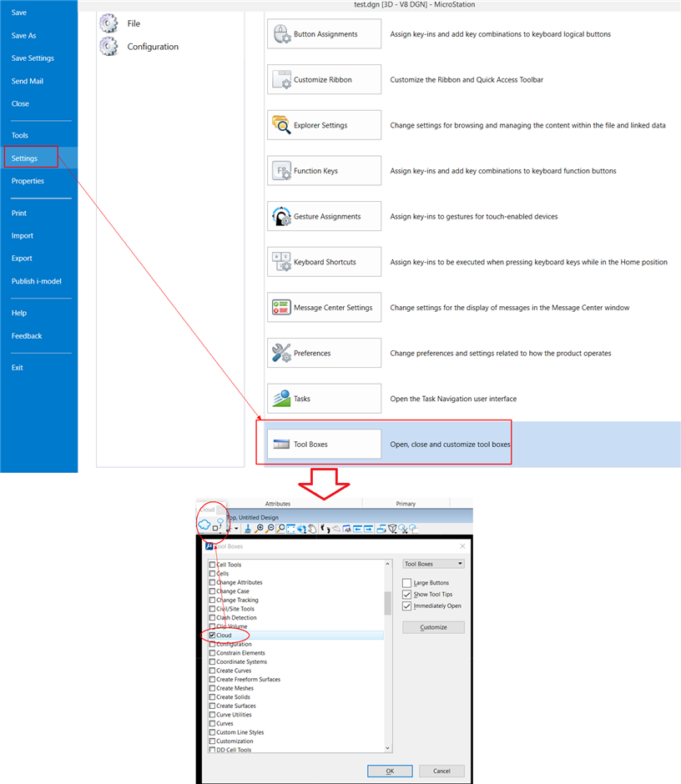Viewport: 681px width, 784px height.
Task: Close the Tool Boxes dialog
Action: pos(462,546)
